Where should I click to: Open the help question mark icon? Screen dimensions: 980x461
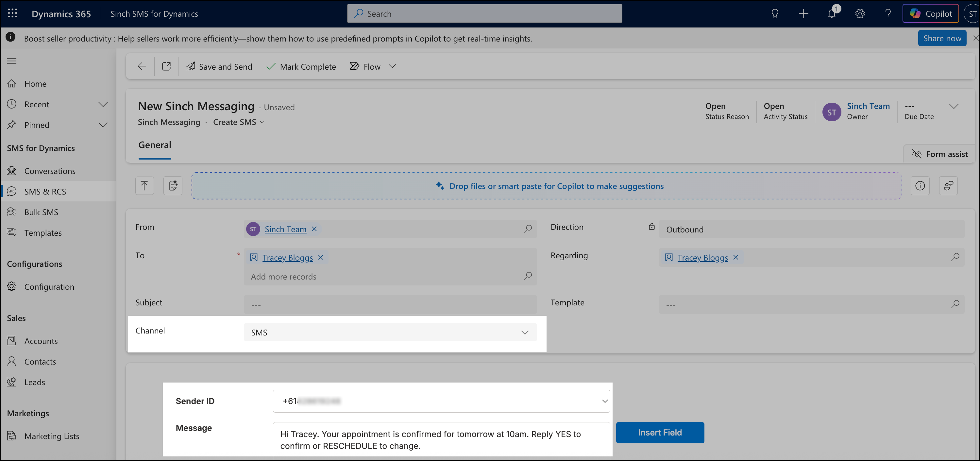887,14
